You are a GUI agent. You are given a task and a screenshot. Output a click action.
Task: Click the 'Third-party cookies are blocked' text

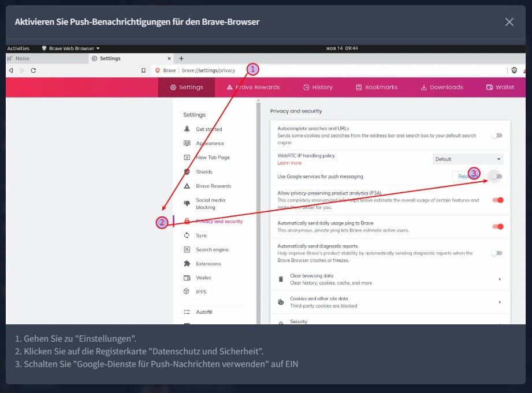coord(323,305)
